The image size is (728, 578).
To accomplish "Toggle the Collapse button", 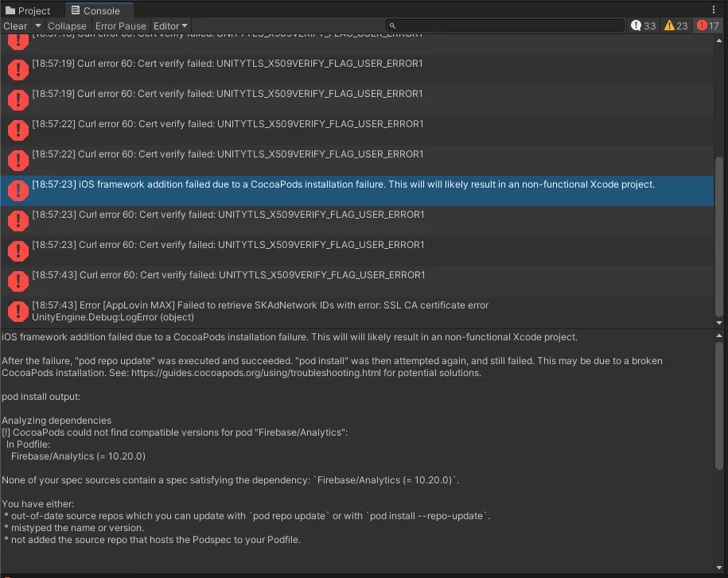I will [67, 26].
